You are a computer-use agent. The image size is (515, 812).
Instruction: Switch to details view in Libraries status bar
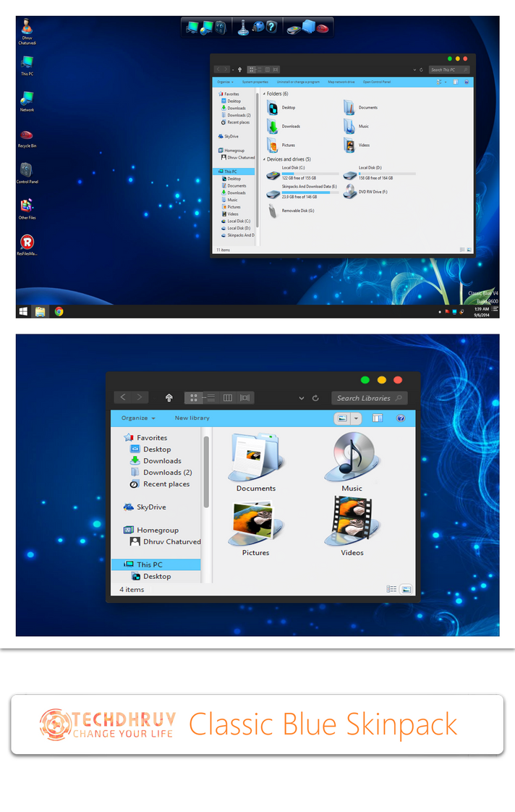[x=391, y=589]
